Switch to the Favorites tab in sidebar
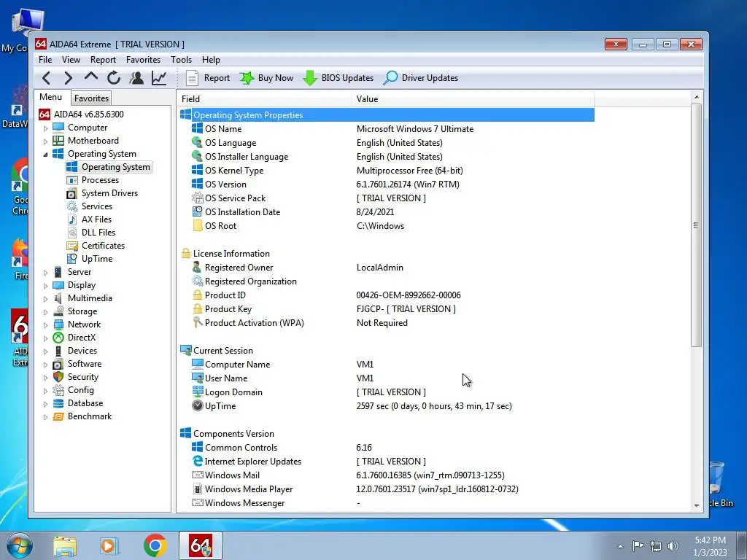The image size is (747, 560). [x=91, y=98]
